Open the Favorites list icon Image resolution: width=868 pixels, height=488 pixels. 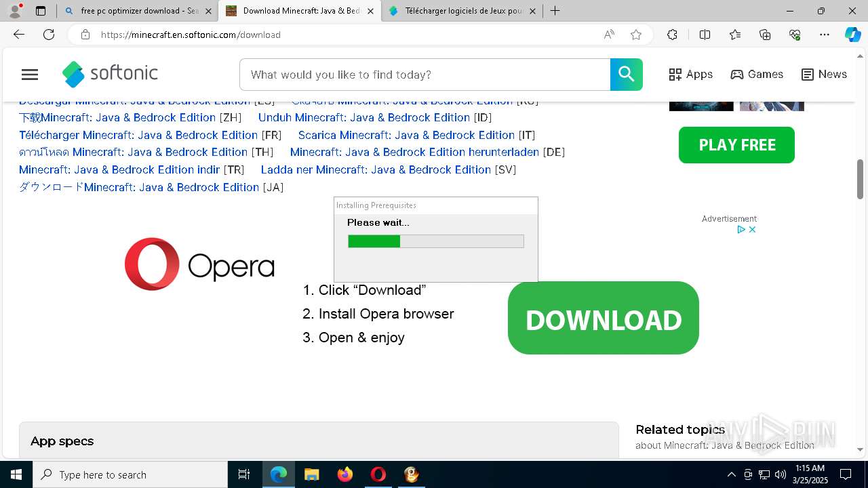735,35
